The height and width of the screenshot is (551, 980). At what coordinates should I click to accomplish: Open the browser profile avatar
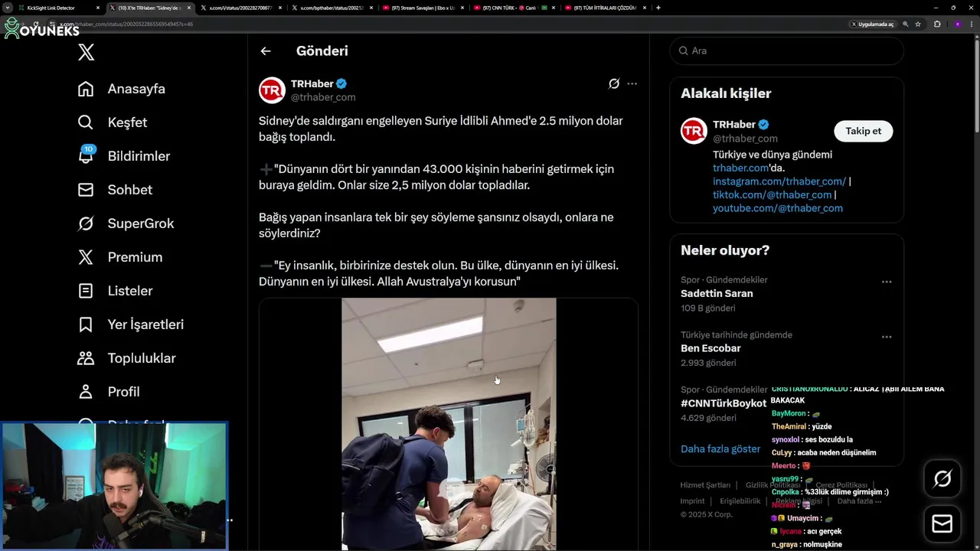click(957, 24)
